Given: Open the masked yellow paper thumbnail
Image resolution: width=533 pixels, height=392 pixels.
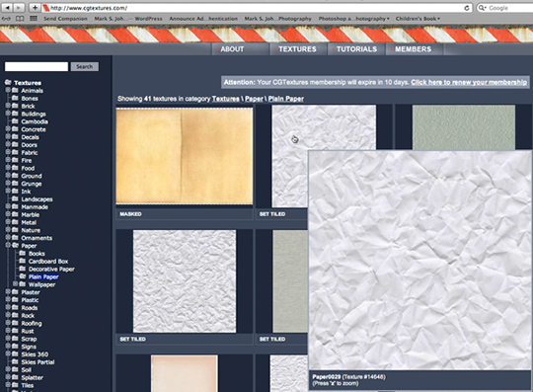Looking at the screenshot, I should click(x=185, y=156).
